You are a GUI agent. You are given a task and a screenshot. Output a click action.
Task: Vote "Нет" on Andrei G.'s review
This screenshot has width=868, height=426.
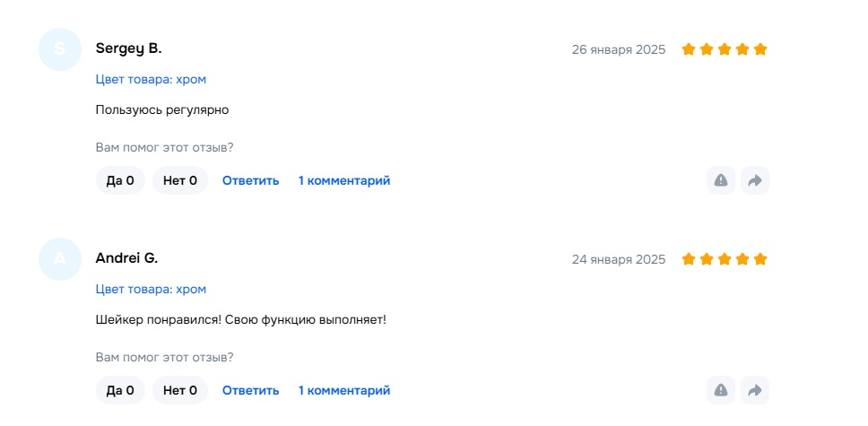pos(180,390)
